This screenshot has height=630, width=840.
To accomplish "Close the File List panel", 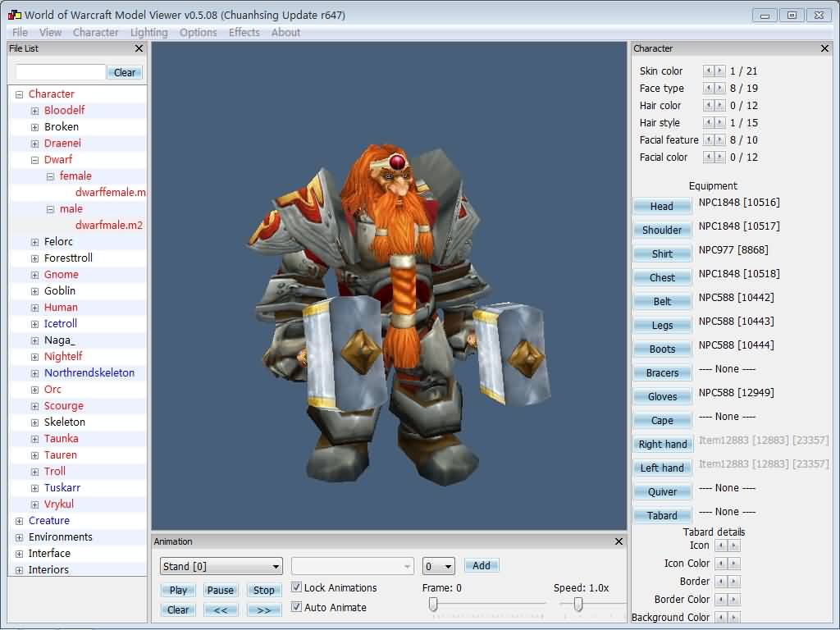I will pos(139,48).
